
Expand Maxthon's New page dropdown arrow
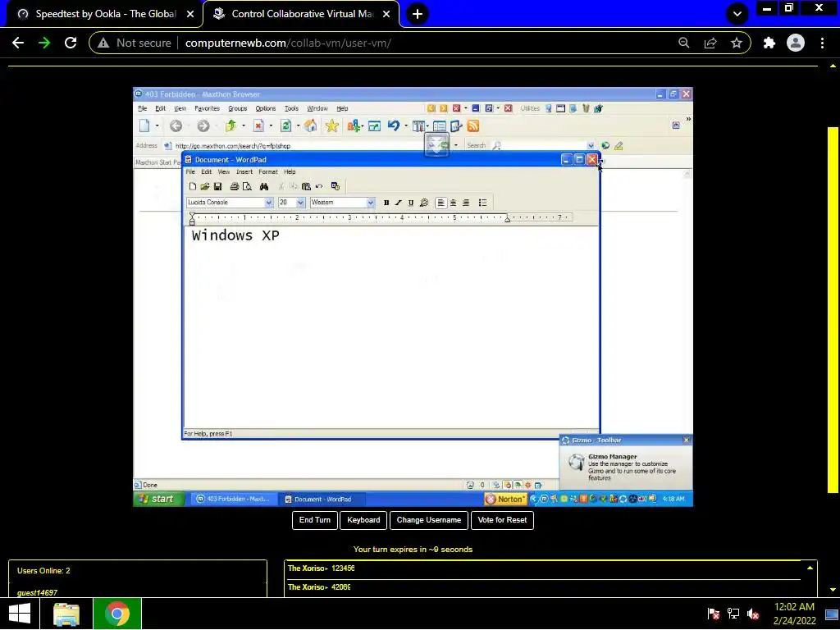point(157,126)
